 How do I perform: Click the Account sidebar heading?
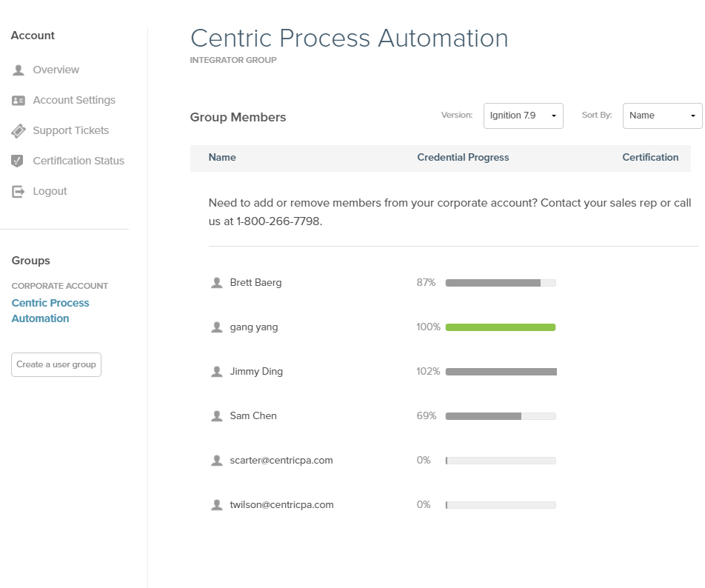[33, 36]
